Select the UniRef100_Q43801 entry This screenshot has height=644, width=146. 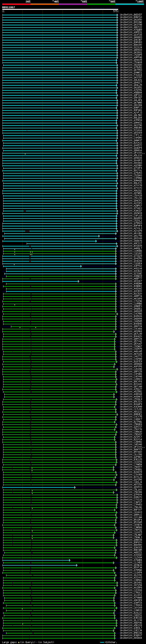[131, 53]
